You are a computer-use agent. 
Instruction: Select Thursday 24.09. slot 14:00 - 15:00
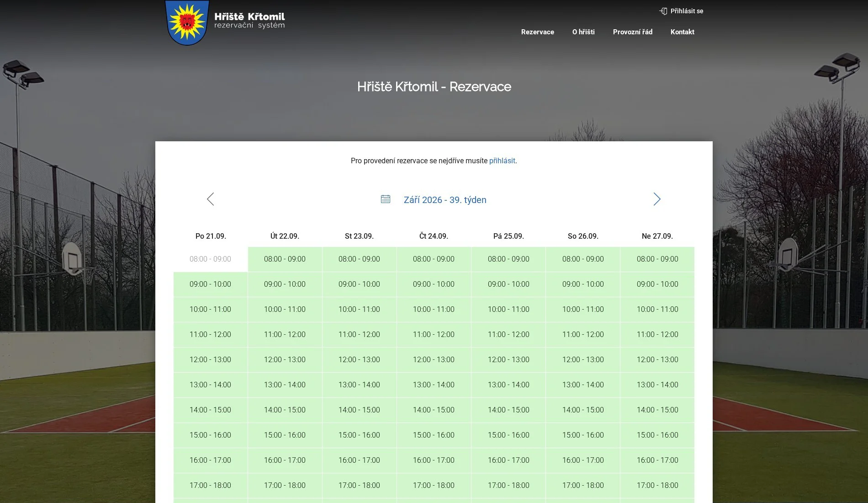coord(434,410)
